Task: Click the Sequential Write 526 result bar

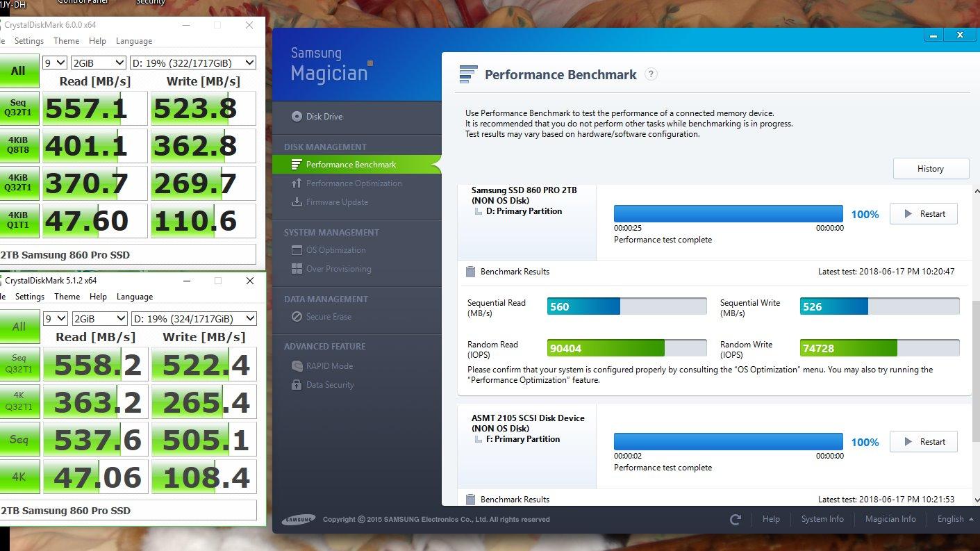Action: [x=880, y=306]
